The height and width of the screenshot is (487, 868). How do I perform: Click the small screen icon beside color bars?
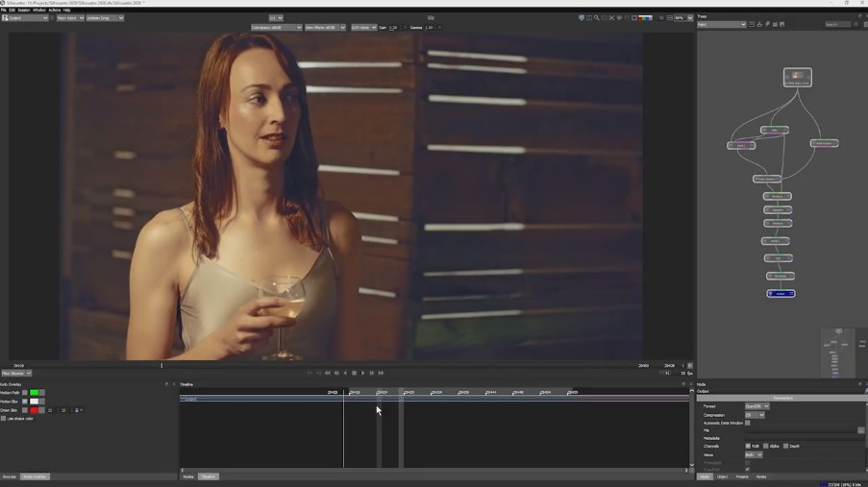[x=634, y=17]
